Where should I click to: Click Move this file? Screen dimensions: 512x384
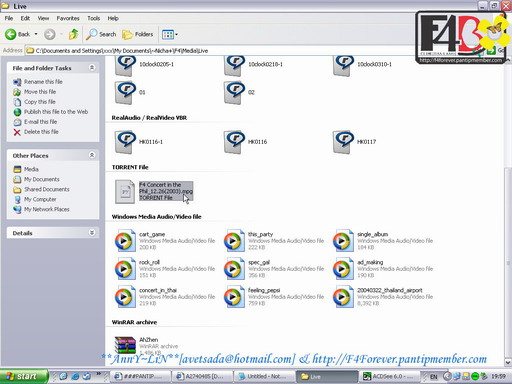click(40, 92)
